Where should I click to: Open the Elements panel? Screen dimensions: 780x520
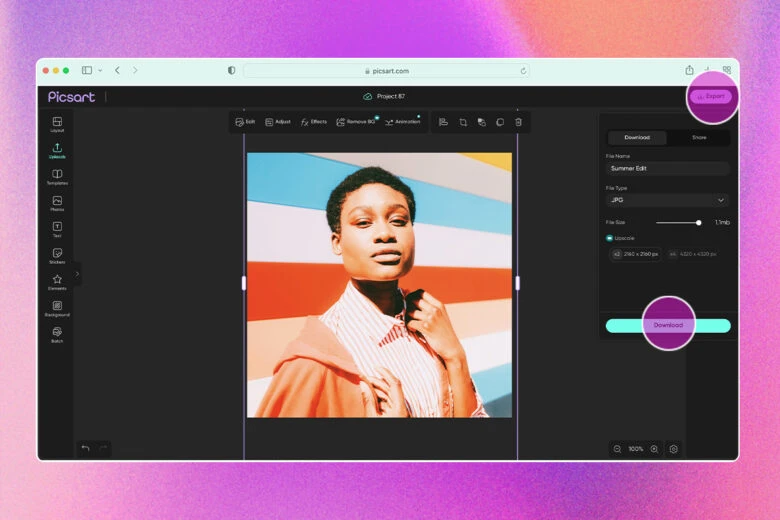[57, 282]
